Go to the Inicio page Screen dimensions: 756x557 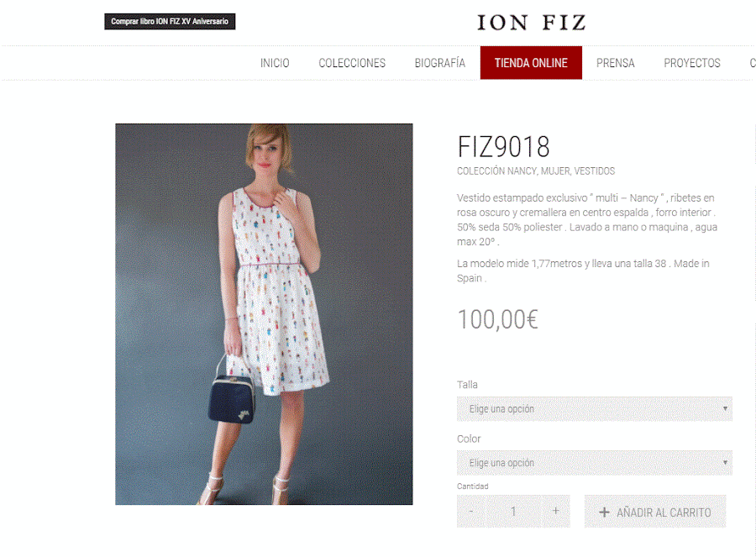[x=275, y=63]
